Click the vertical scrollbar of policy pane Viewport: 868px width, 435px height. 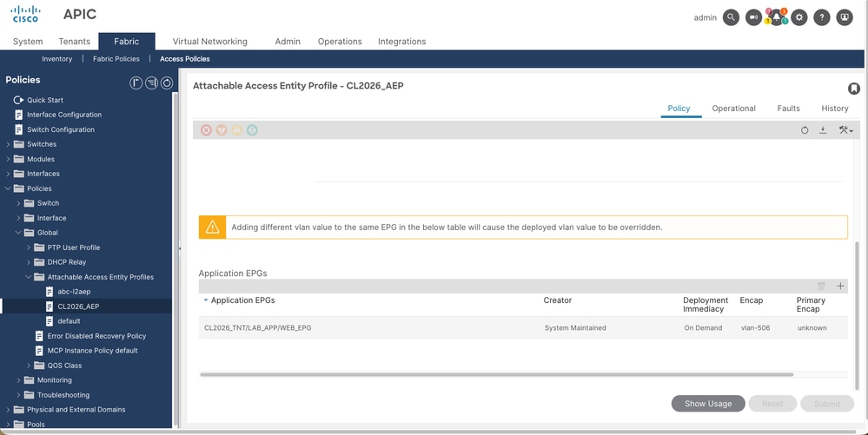click(858, 315)
